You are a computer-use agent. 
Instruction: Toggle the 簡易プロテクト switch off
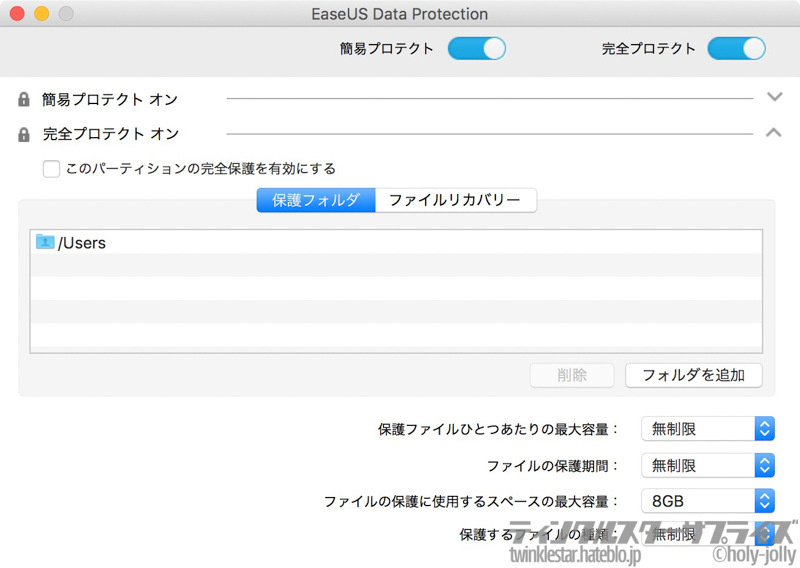(x=477, y=49)
